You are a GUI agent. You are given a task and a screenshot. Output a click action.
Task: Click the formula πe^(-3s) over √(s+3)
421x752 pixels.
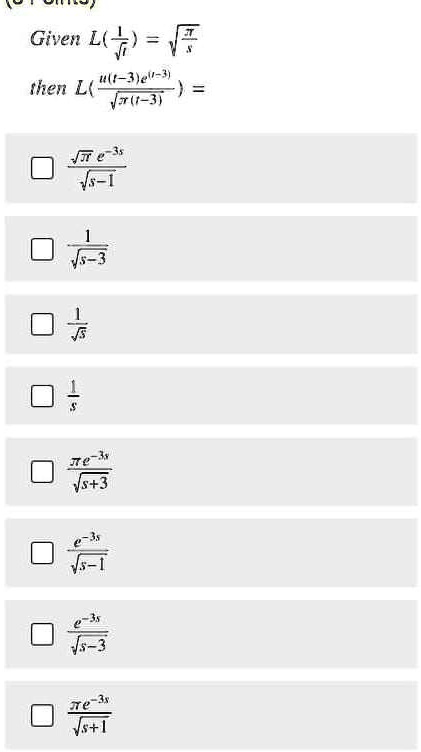[90, 471]
